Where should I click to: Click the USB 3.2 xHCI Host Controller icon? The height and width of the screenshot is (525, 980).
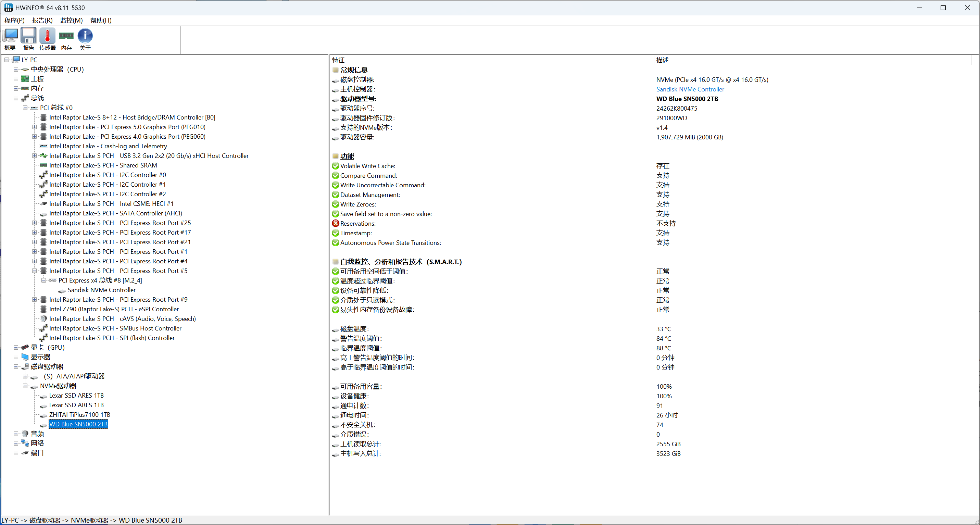click(43, 155)
